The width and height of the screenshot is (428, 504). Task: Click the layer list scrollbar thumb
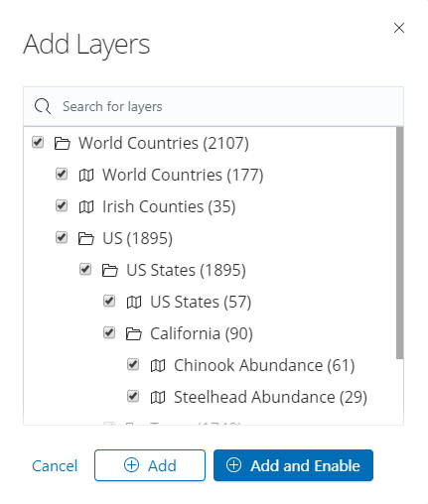399,243
